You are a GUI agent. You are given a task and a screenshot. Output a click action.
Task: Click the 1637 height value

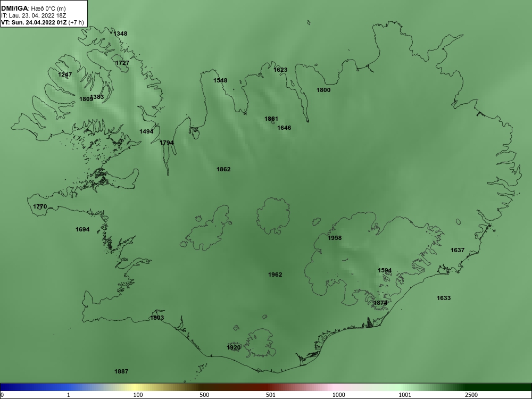(x=458, y=250)
